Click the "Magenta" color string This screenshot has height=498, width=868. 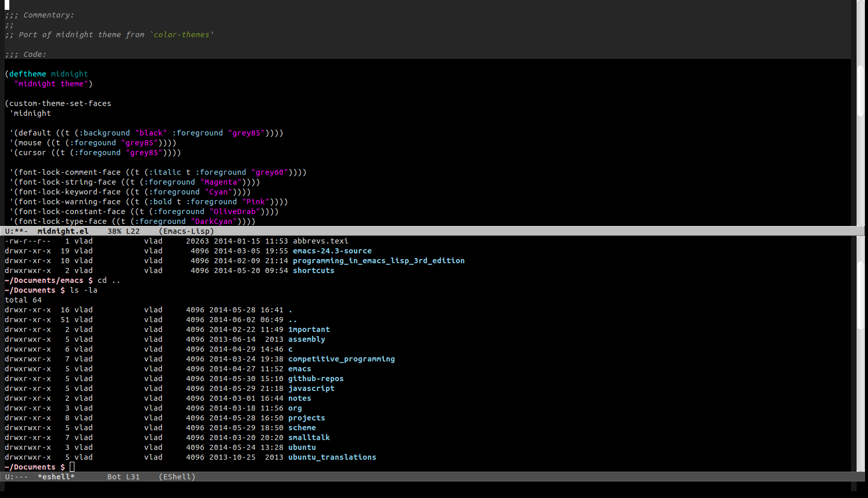[221, 182]
